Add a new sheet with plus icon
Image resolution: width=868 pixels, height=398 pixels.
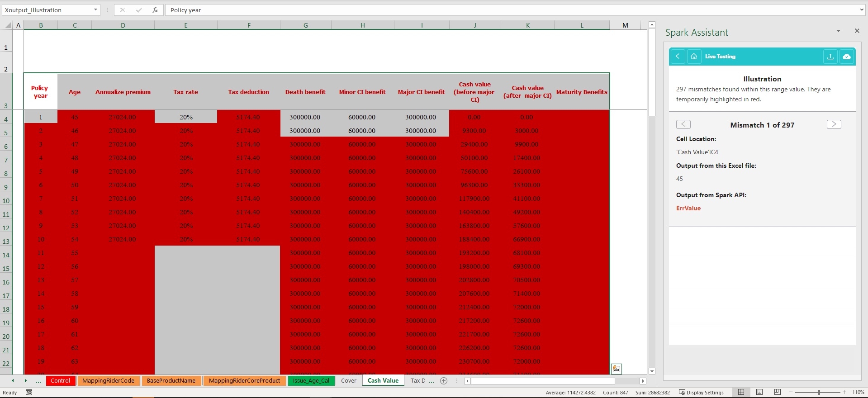pyautogui.click(x=444, y=381)
